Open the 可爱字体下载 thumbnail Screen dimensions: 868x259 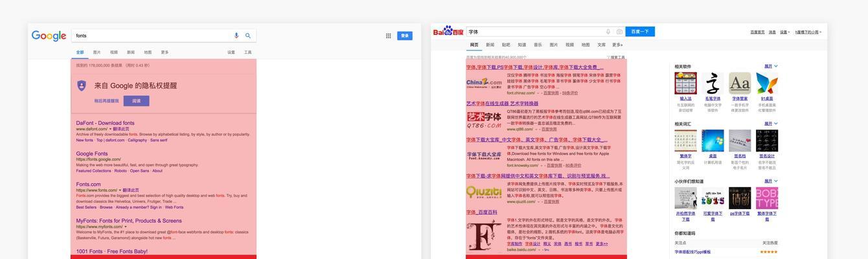coord(713,198)
